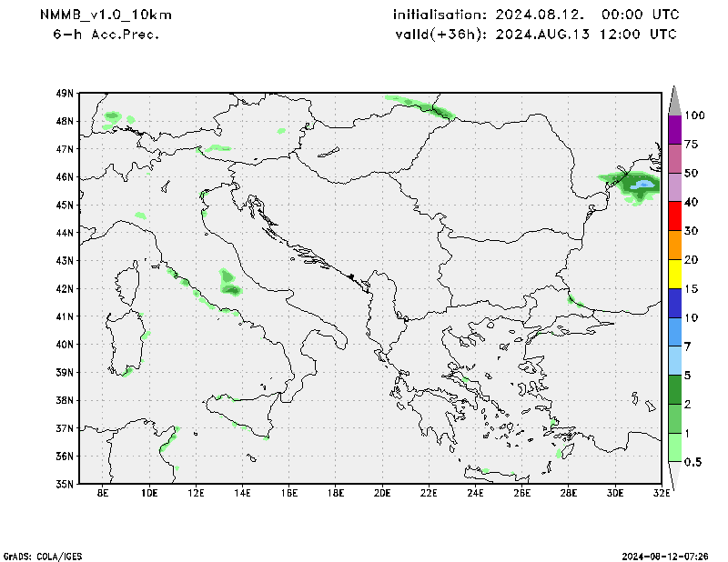Click the gray top arrow of the legend

pos(674,100)
